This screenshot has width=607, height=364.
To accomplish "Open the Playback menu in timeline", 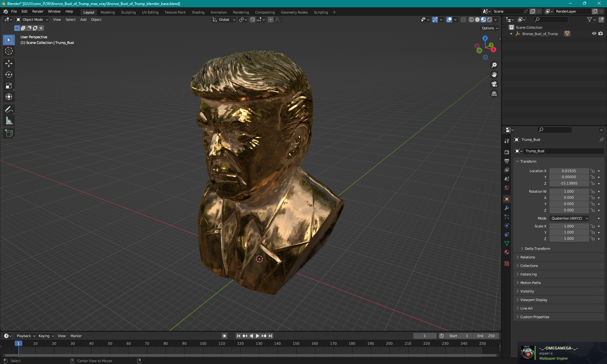I will [x=25, y=336].
